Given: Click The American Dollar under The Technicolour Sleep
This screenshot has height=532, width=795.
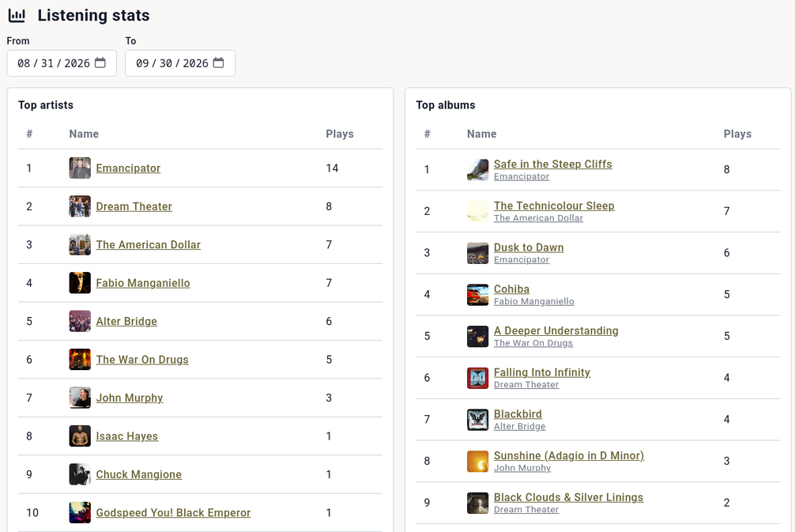Looking at the screenshot, I should [x=538, y=218].
